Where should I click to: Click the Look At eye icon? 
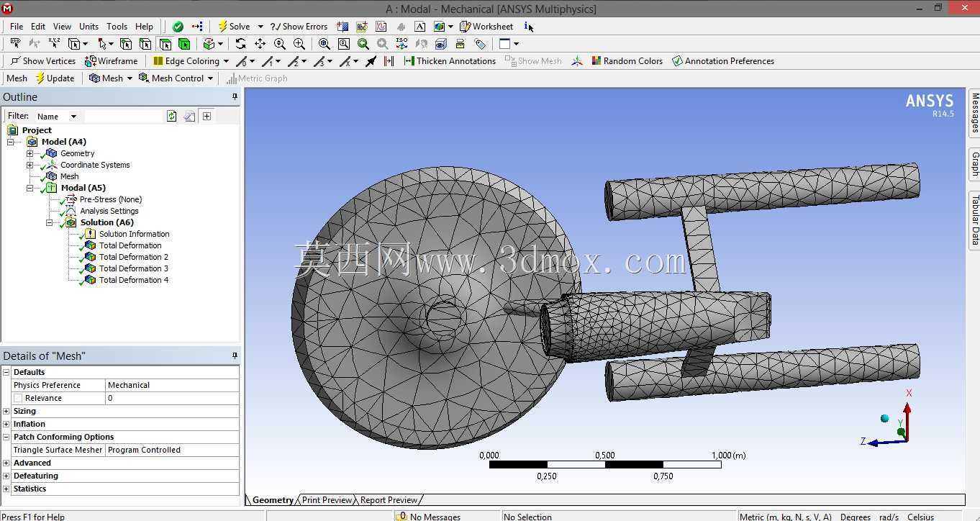point(440,44)
